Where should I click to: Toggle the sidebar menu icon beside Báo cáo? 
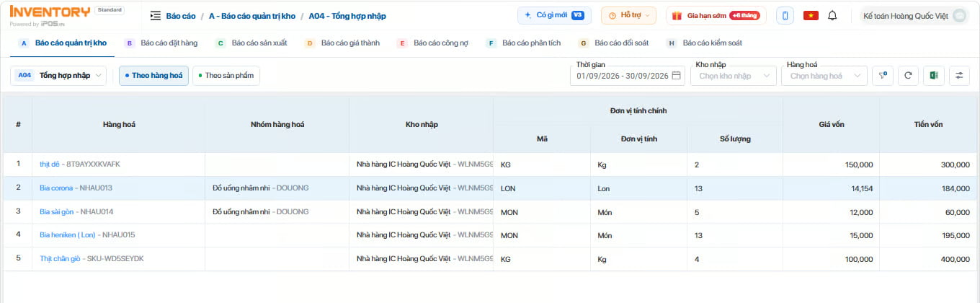pyautogui.click(x=156, y=16)
